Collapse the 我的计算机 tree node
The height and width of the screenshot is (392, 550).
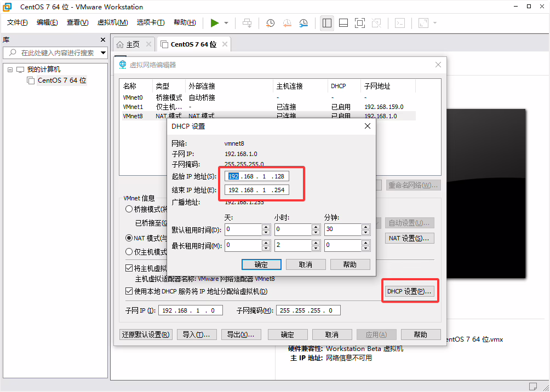click(9, 69)
